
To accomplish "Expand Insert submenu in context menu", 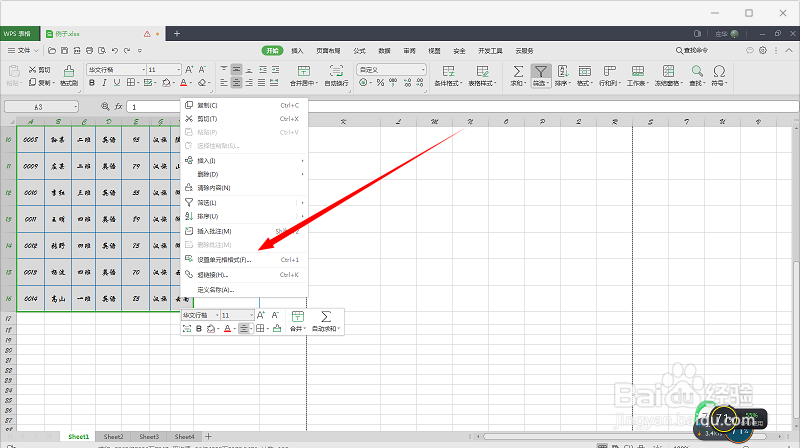I will click(x=244, y=161).
